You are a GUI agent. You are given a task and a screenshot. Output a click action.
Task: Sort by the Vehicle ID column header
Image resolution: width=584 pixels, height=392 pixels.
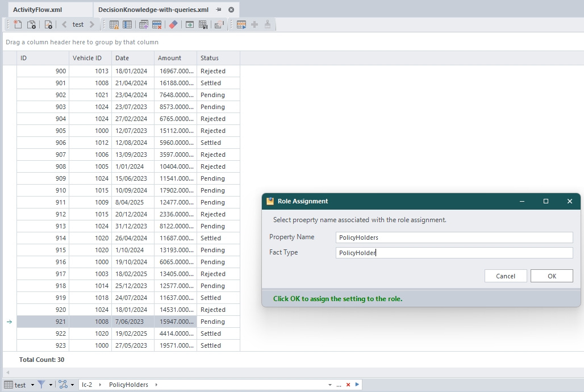pos(90,58)
